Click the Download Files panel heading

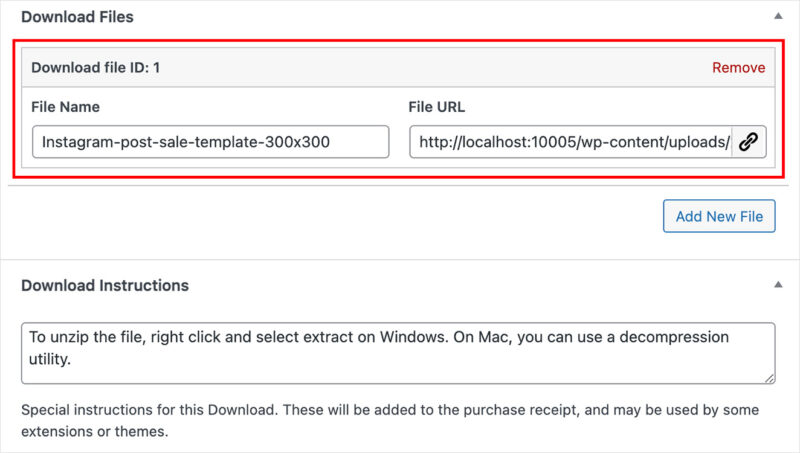click(77, 17)
